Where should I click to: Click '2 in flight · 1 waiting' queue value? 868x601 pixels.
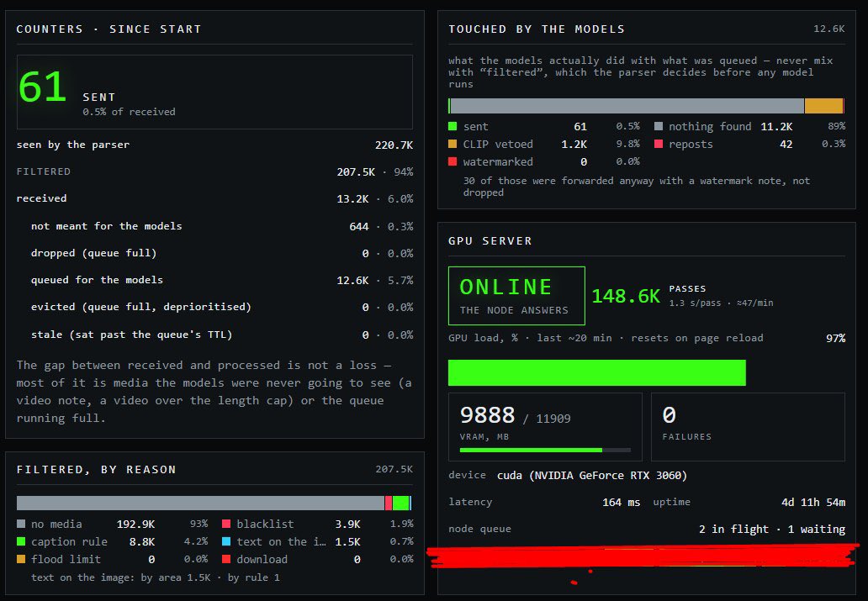point(771,529)
